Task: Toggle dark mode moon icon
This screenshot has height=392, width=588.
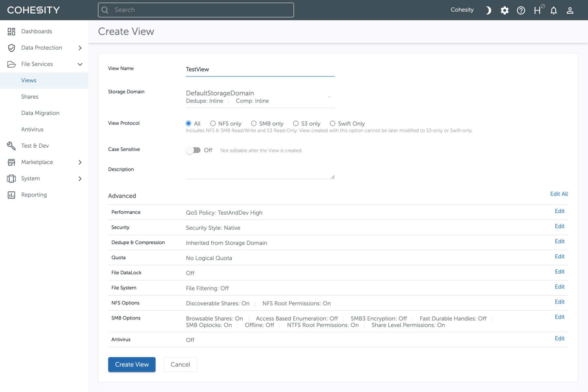Action: pyautogui.click(x=488, y=10)
